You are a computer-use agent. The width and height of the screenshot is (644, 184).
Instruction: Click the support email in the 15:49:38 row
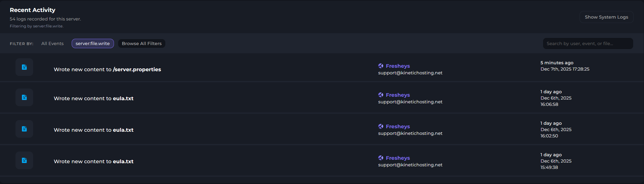coord(410,165)
